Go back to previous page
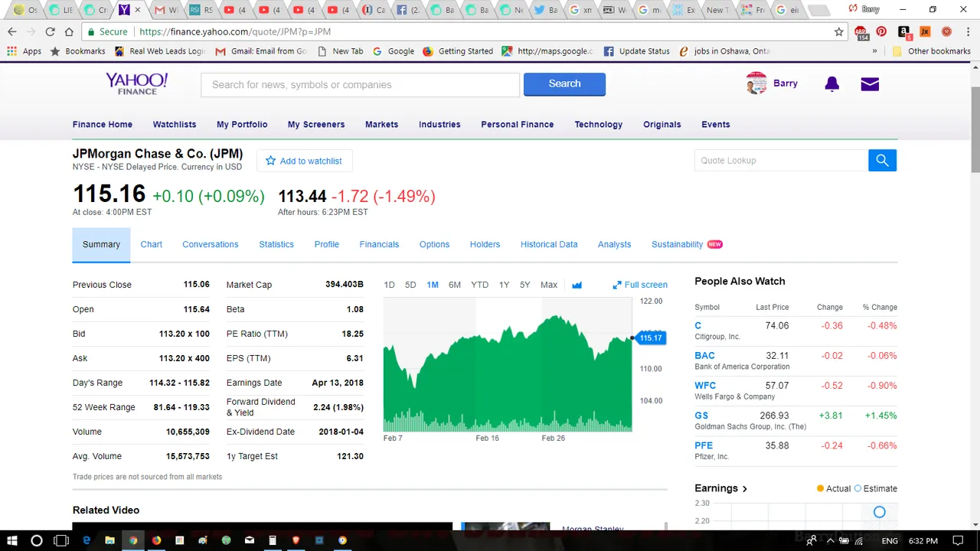Viewport: 980px width, 551px height. (x=11, y=31)
